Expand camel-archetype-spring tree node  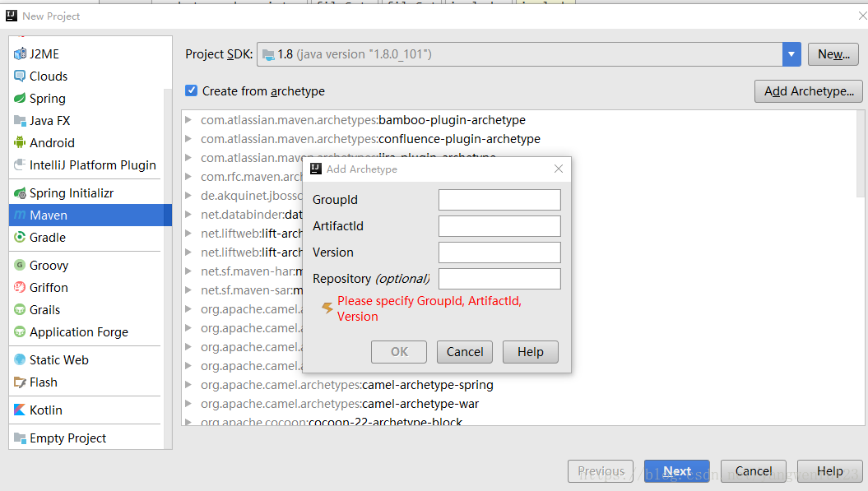coord(188,384)
